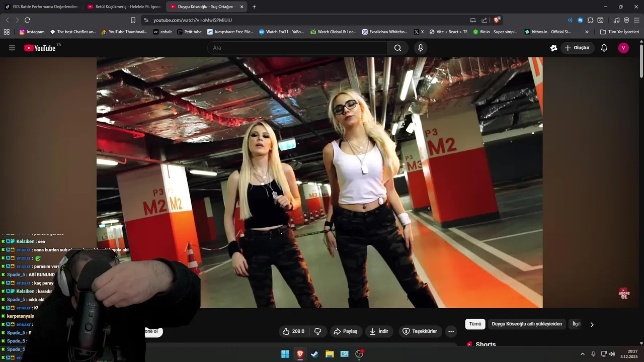Click the Oluştur create button
Viewport: 644px width, 362px height.
pyautogui.click(x=577, y=48)
